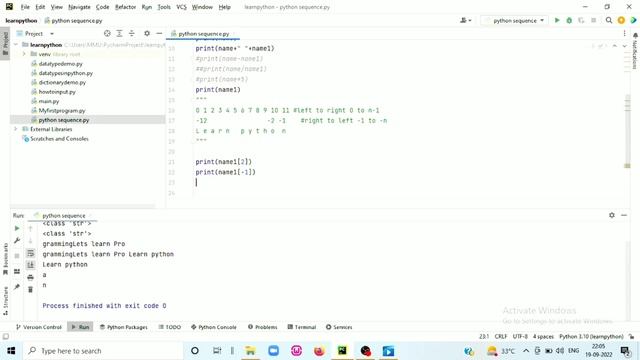The height and width of the screenshot is (360, 640).
Task: Select the python sequence run tab
Action: 63,216
